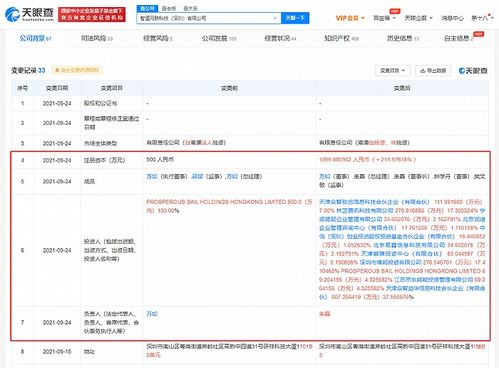The image size is (499, 368).
Task: Switch to the 查老板 search tab
Action: (x=169, y=8)
